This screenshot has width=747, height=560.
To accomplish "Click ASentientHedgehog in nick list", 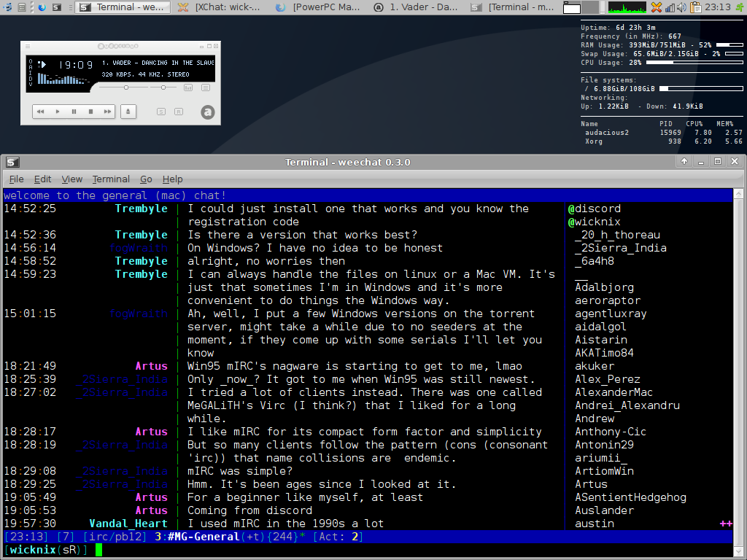I will click(630, 497).
